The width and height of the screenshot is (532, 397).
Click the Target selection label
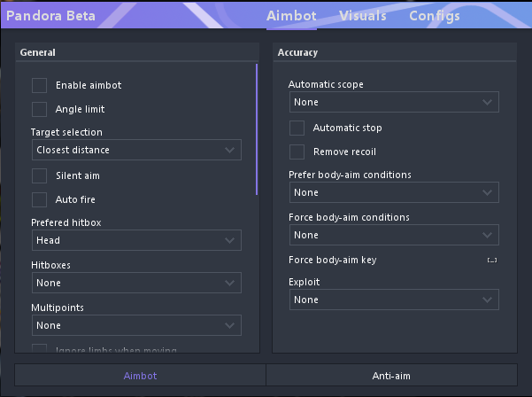tap(66, 132)
